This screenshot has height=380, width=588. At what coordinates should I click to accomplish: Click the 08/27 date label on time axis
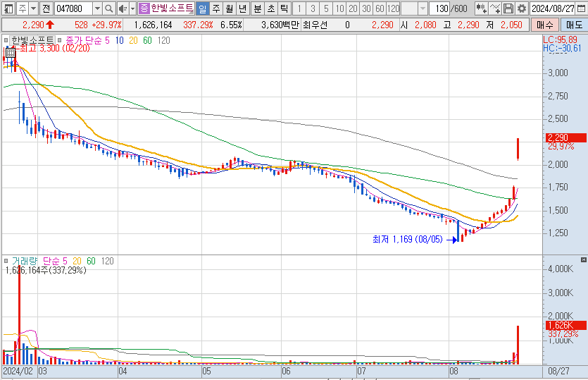tap(558, 372)
